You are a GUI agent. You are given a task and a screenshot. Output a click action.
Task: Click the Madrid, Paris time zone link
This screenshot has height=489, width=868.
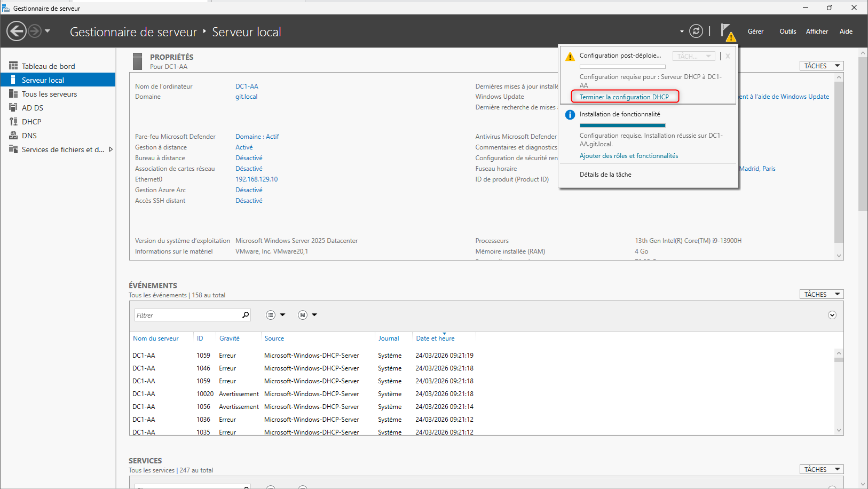757,169
